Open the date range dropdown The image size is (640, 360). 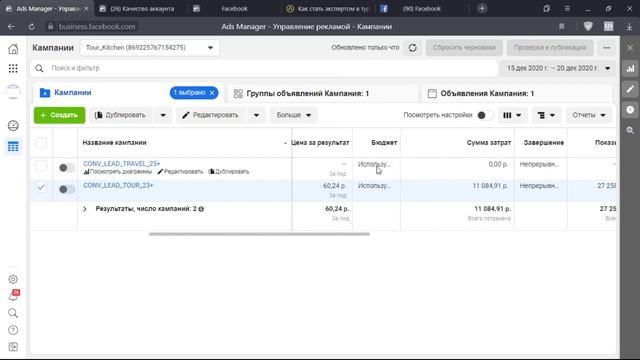[558, 68]
